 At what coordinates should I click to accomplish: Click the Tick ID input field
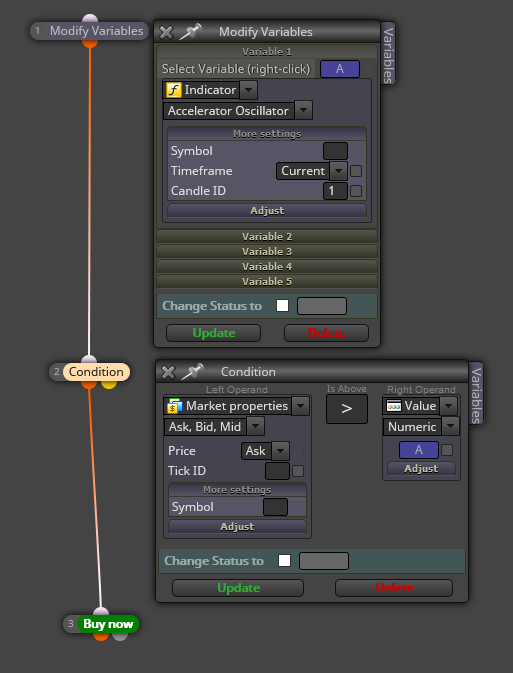[277, 471]
